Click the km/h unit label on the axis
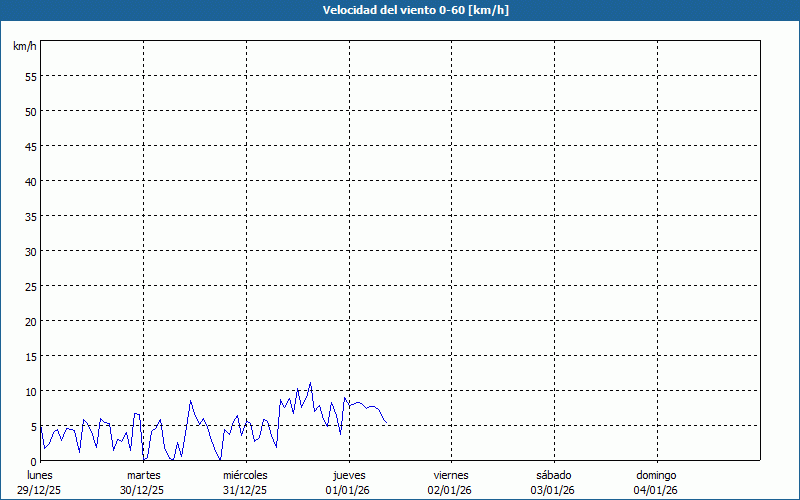This screenshot has width=800, height=500. click(x=25, y=47)
